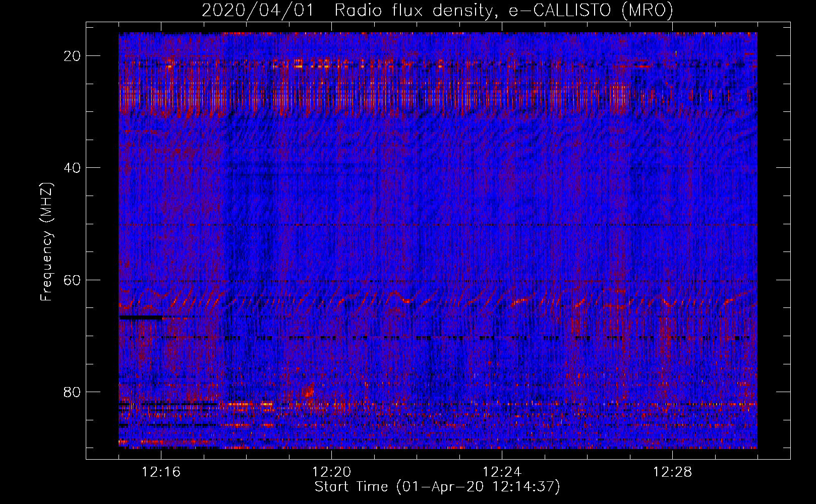816x504 pixels.
Task: Click the 12:28 time tick label
Action: pyautogui.click(x=672, y=472)
